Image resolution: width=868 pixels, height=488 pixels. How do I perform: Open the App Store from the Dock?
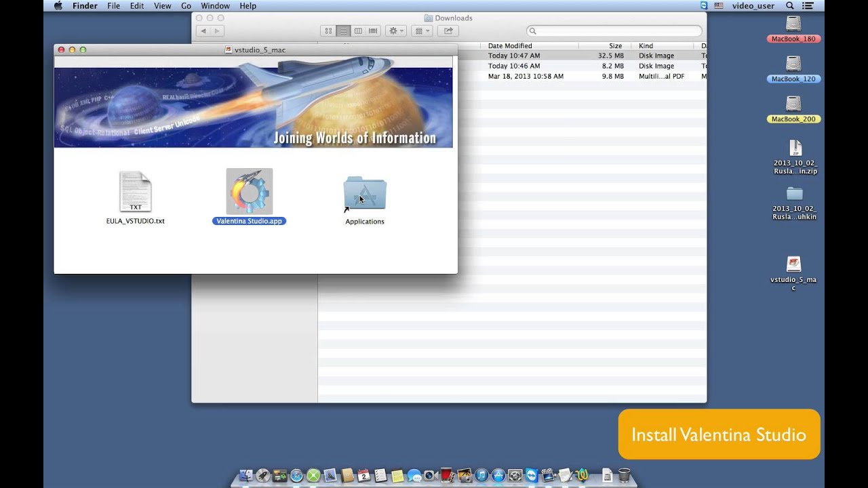coord(498,476)
